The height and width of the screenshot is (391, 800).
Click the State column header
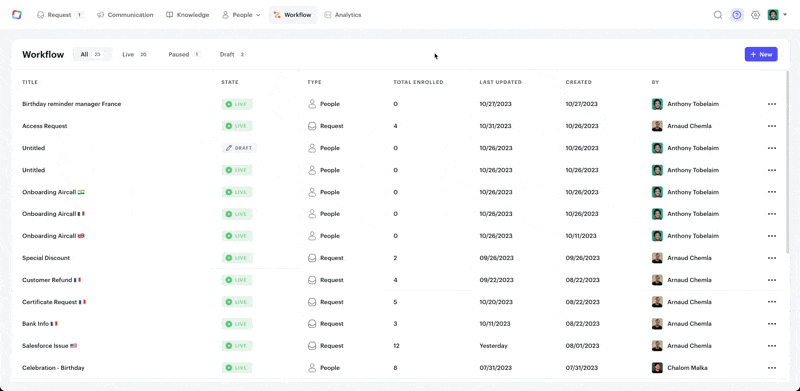coord(230,82)
